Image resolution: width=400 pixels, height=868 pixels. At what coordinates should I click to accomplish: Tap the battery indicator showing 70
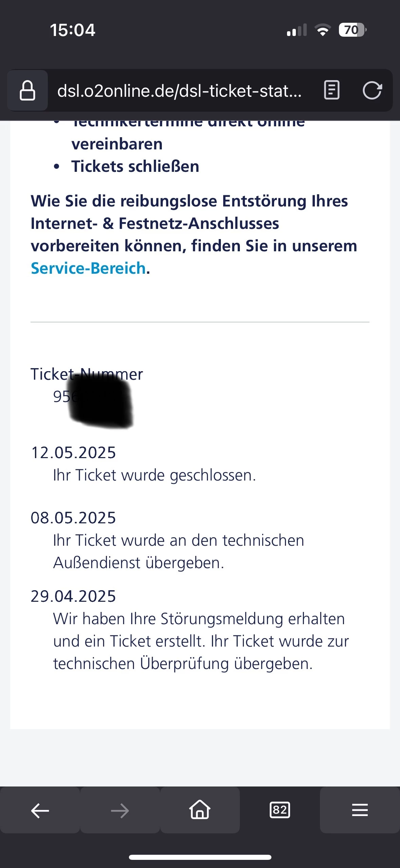(352, 30)
